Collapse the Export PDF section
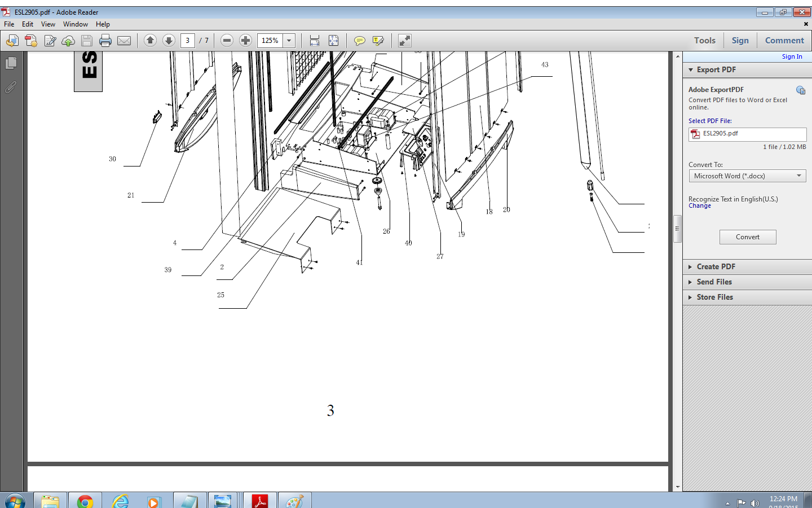Image resolution: width=812 pixels, height=508 pixels. point(691,70)
